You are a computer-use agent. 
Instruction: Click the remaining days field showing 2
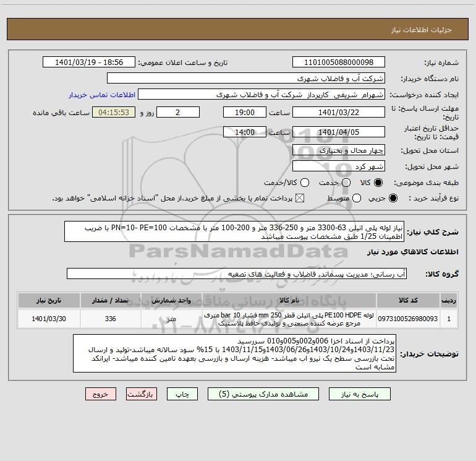click(178, 112)
